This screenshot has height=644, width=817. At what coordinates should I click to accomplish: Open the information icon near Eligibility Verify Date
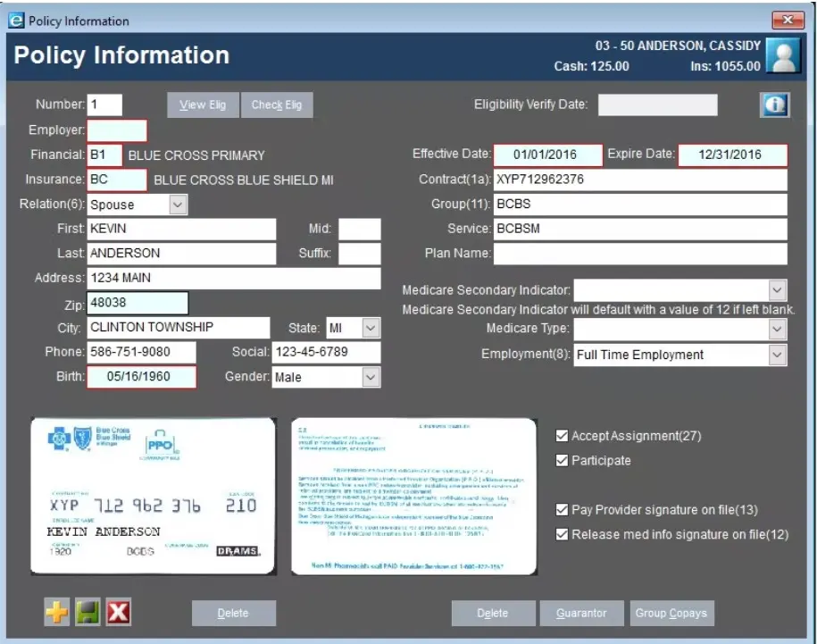click(773, 104)
